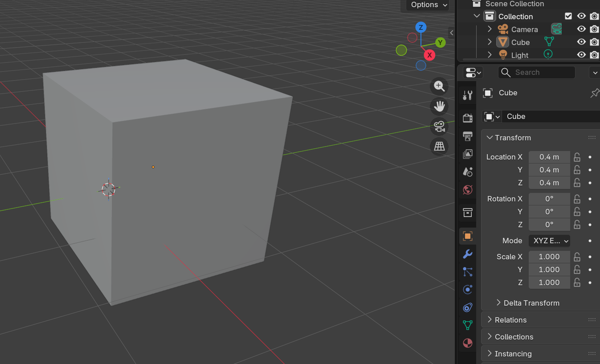Click the Location Z value field
Screen dimensions: 600x364
point(549,183)
